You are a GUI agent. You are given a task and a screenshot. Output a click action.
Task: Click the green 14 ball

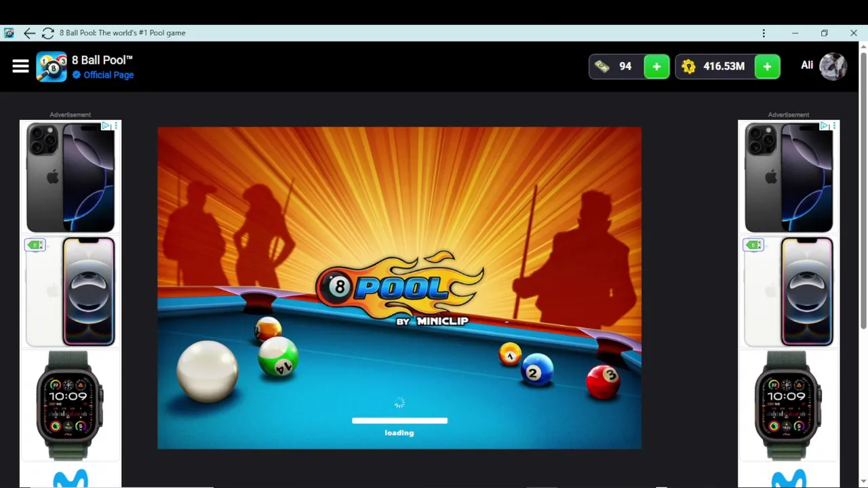pos(278,357)
